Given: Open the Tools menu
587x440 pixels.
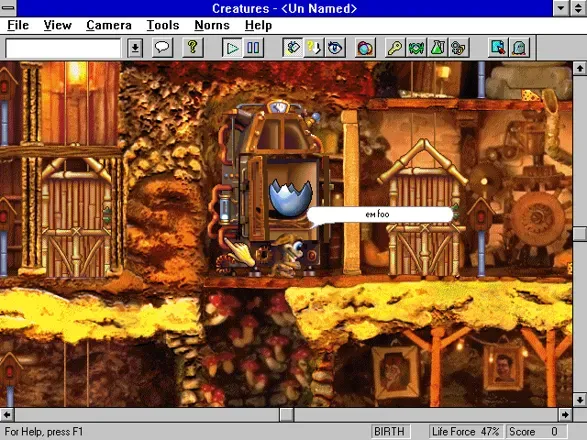Looking at the screenshot, I should [163, 25].
